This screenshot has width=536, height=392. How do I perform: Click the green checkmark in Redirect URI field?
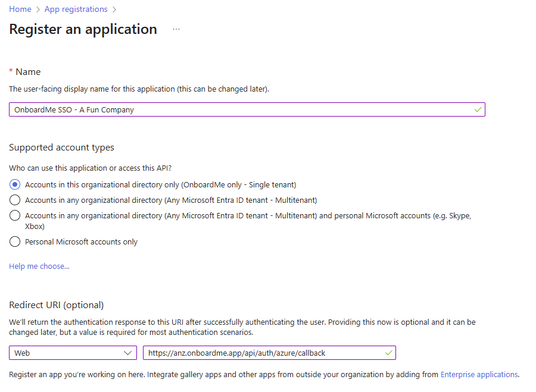tap(388, 353)
